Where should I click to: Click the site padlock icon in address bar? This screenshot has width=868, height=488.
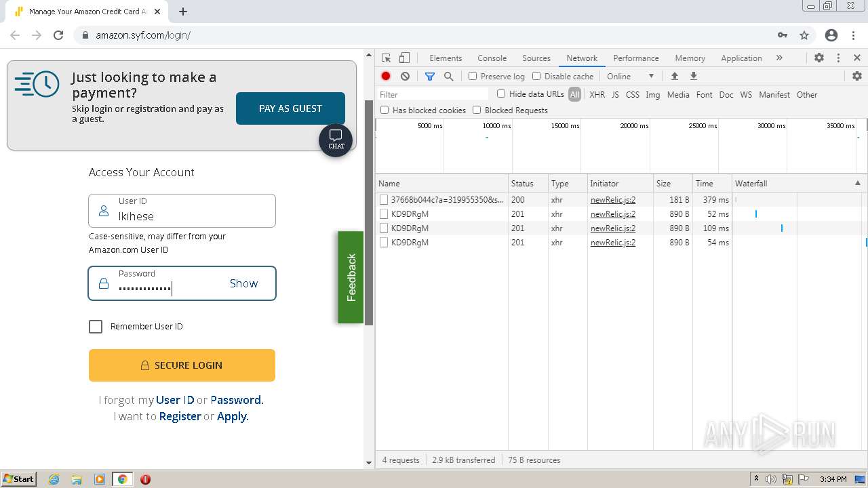click(85, 35)
